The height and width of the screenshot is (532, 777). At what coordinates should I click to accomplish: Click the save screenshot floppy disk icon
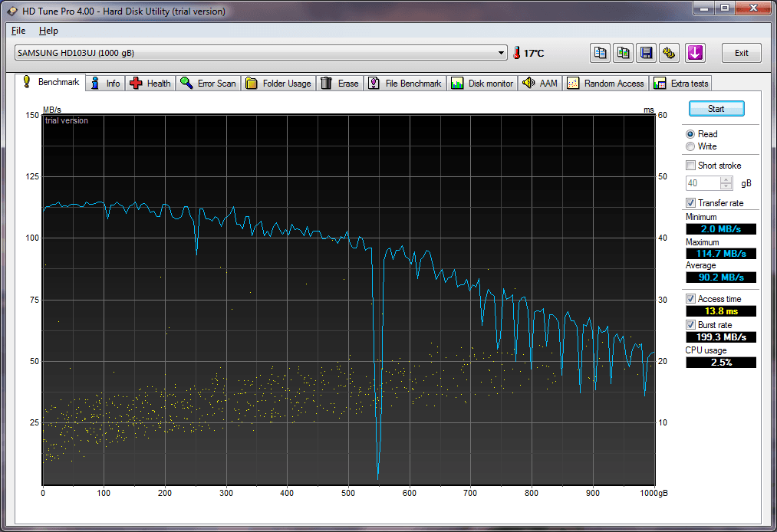tap(646, 53)
